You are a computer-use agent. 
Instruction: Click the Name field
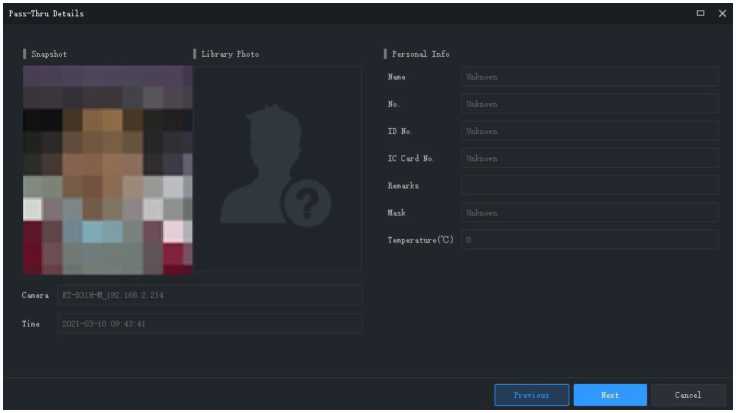tap(589, 77)
